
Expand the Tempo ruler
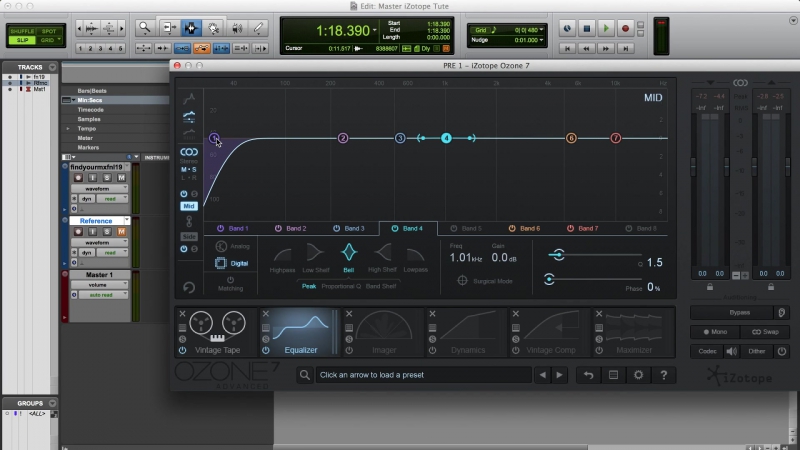click(x=67, y=129)
